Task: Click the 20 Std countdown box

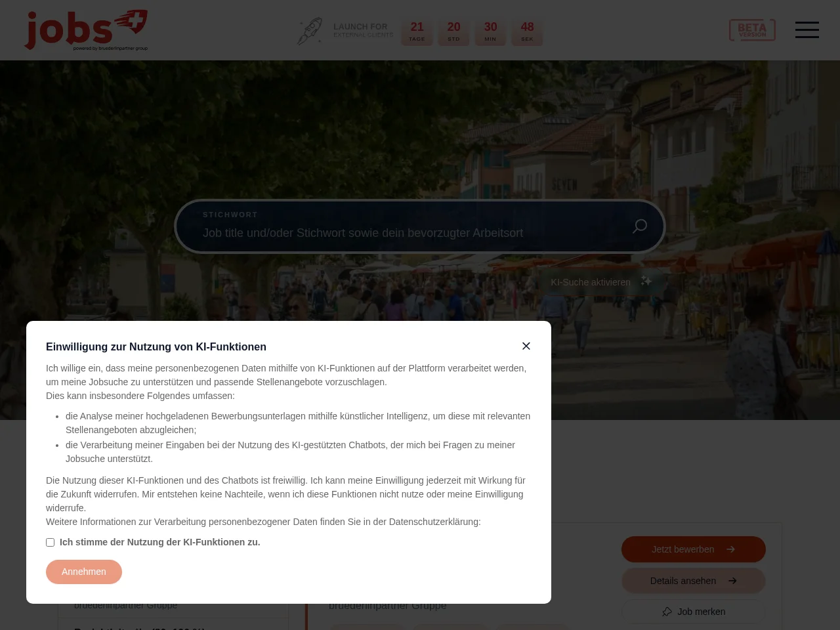Action: (454, 31)
